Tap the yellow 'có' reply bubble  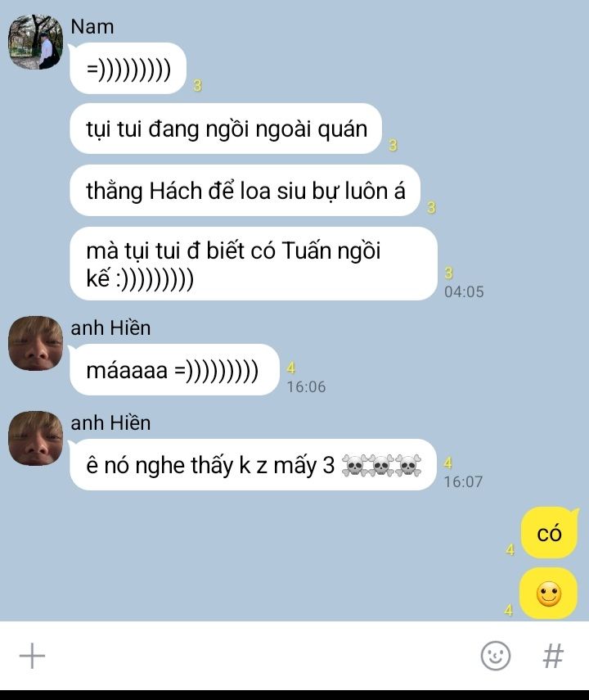(549, 533)
